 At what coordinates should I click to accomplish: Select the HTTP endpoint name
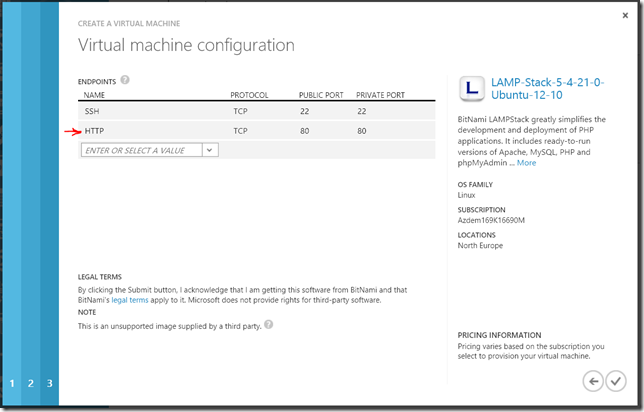94,131
